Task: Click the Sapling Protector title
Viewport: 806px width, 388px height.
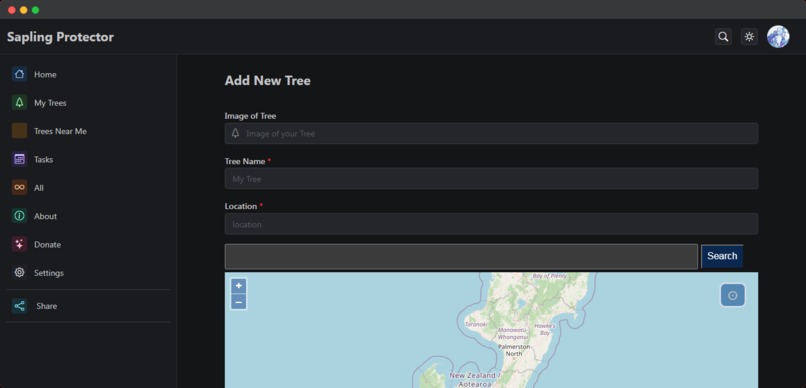Action: 60,37
